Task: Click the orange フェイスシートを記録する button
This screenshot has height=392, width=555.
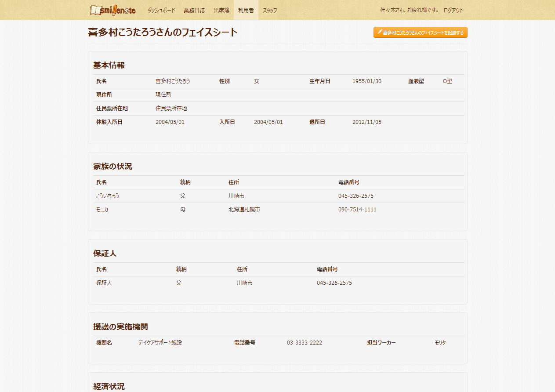Action: click(x=421, y=33)
